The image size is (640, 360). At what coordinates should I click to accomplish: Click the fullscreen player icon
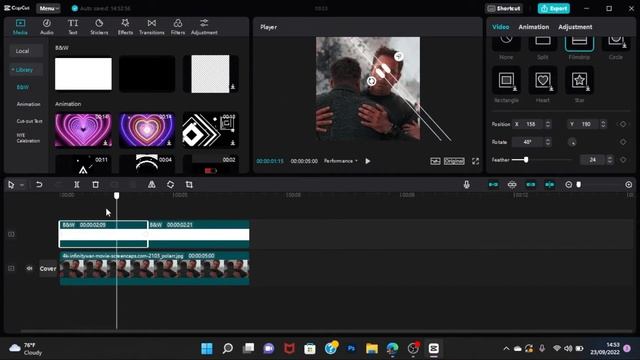click(476, 161)
